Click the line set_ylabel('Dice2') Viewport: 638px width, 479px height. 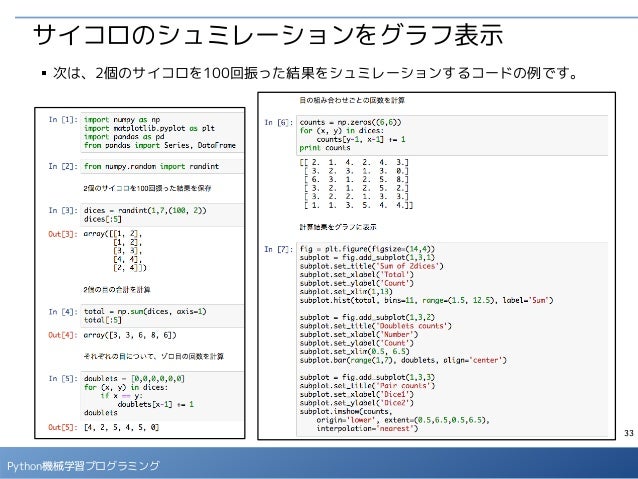click(x=357, y=403)
